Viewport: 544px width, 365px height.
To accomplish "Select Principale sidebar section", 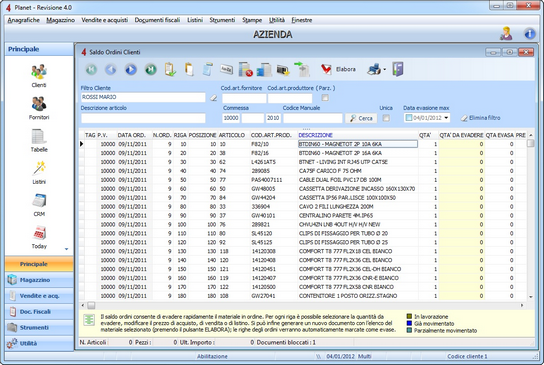I will (39, 264).
